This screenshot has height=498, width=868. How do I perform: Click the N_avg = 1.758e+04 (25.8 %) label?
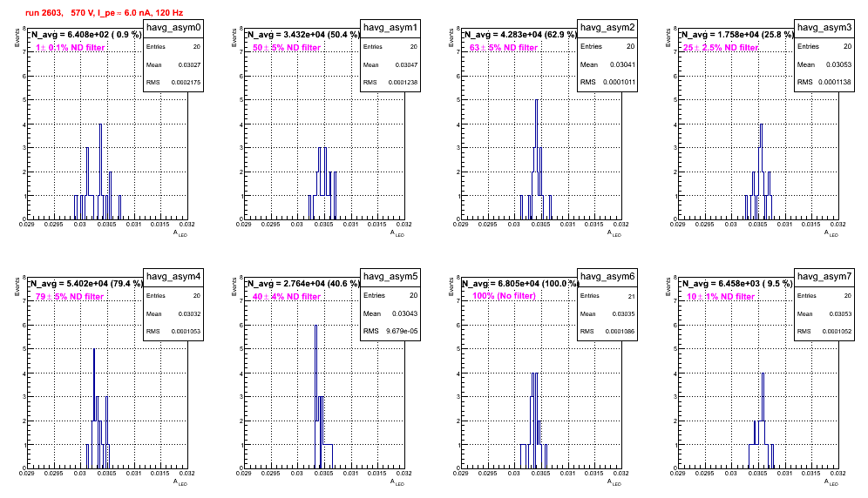[737, 35]
